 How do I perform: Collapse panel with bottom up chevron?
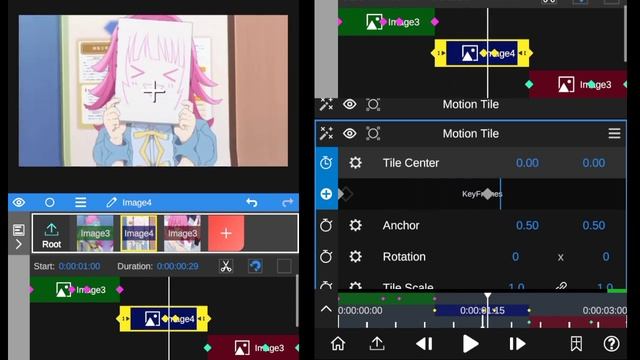[326, 309]
